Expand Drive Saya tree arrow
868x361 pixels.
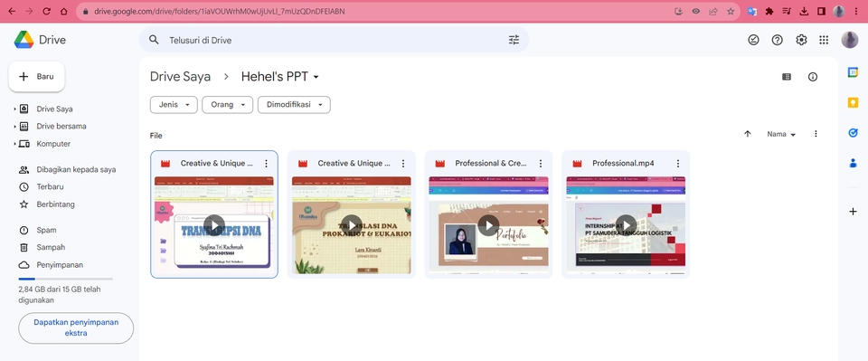14,109
